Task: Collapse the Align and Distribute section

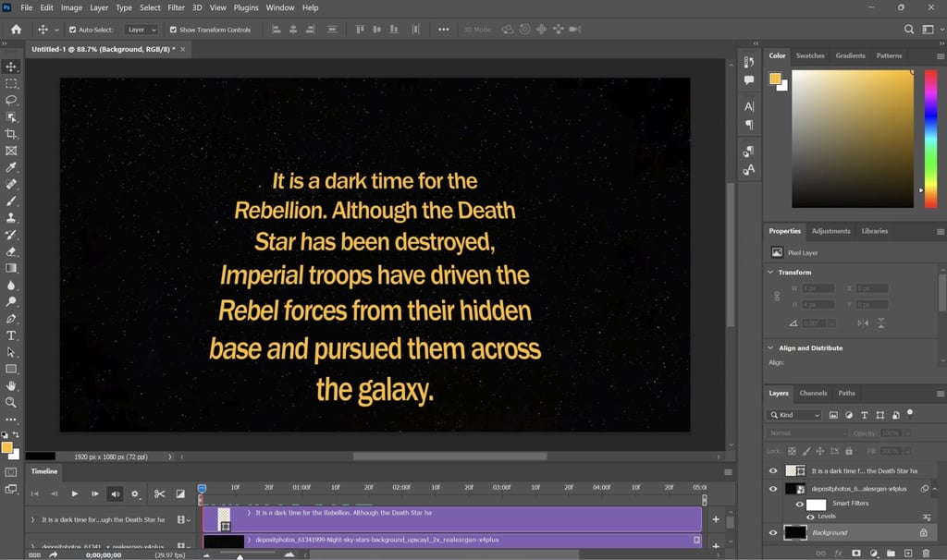Action: 770,347
